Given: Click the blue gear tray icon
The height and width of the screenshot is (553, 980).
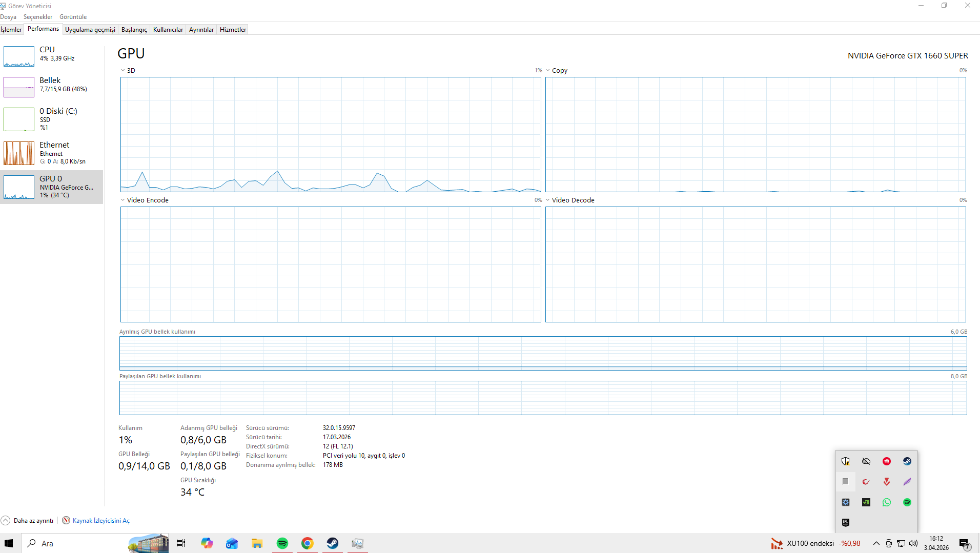Looking at the screenshot, I should (x=846, y=502).
